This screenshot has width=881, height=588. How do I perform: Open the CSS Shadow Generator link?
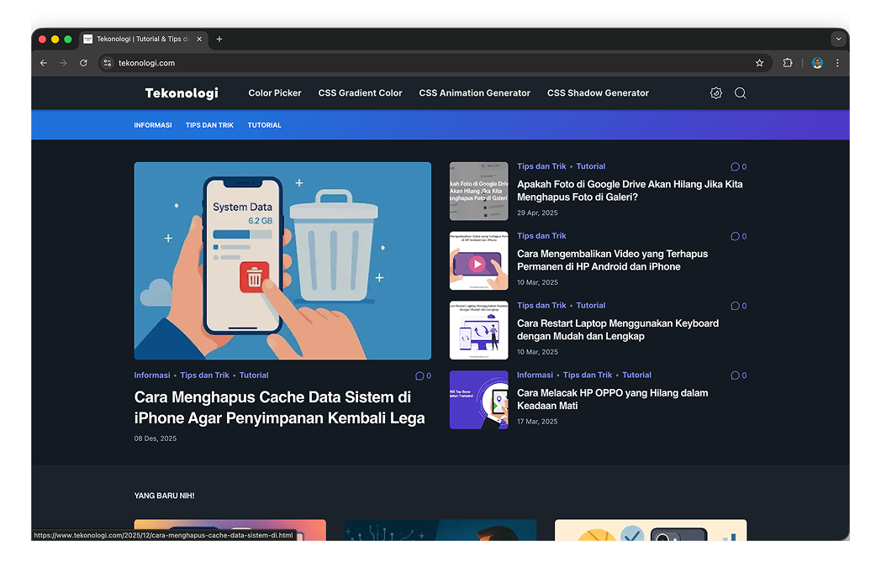(598, 92)
